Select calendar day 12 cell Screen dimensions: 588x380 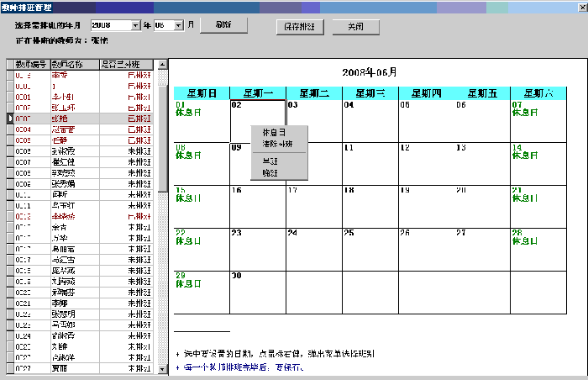tap(427, 164)
